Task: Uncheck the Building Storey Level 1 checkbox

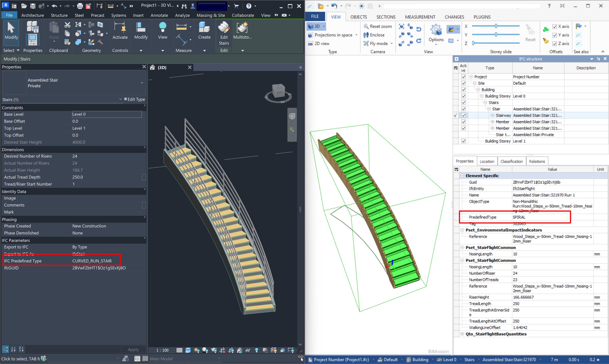Action: pos(463,141)
